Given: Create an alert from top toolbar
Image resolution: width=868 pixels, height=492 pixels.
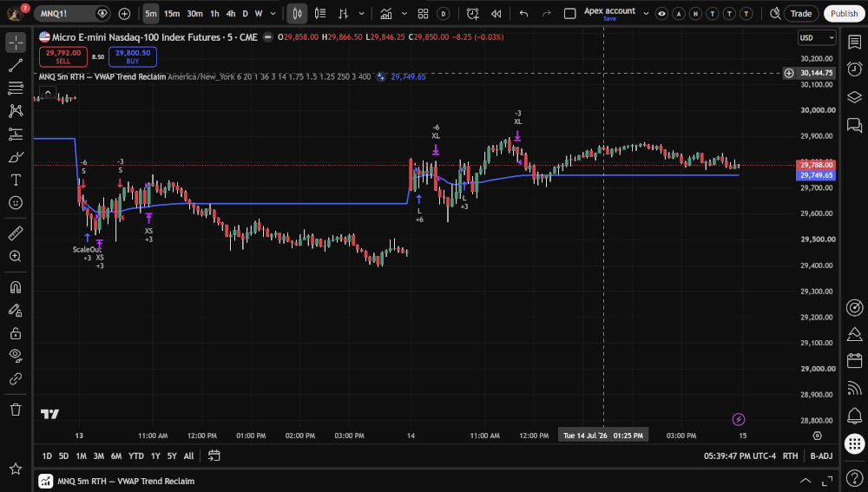Looking at the screenshot, I should [472, 14].
